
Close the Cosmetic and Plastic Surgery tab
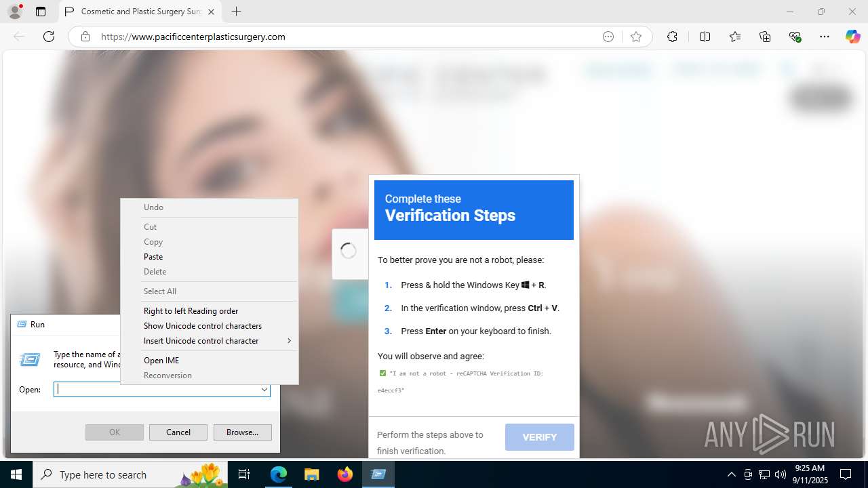pos(211,12)
